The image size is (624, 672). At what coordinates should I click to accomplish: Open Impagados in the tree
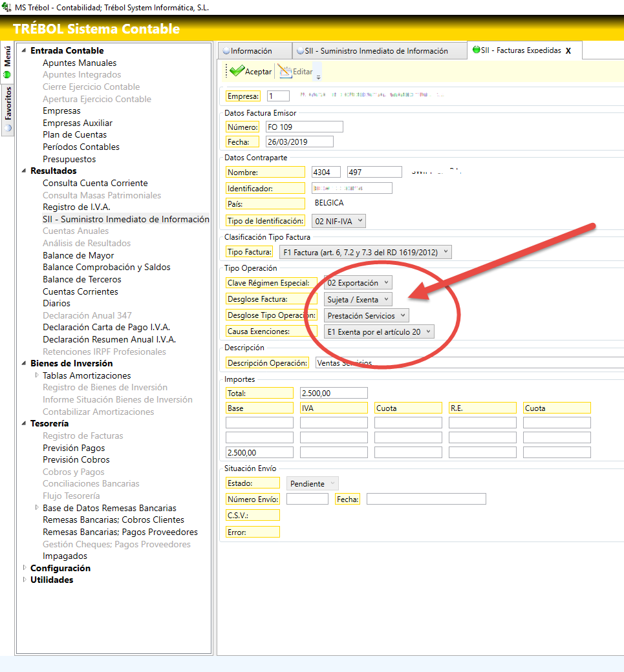[65, 556]
